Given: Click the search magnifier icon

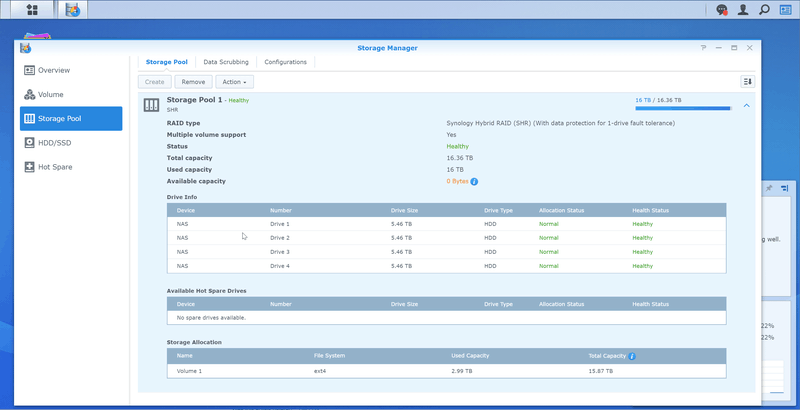Looking at the screenshot, I should coord(764,10).
